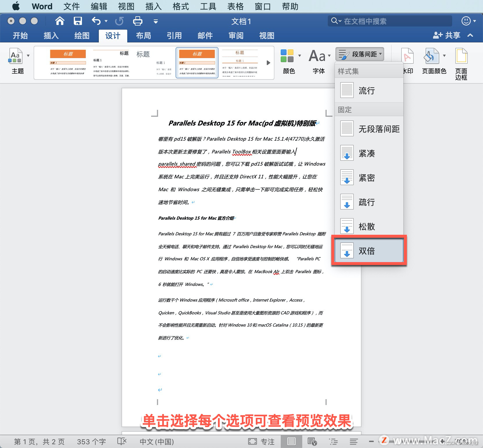
Task: Open the 工具 menu in menu bar
Action: click(x=208, y=6)
